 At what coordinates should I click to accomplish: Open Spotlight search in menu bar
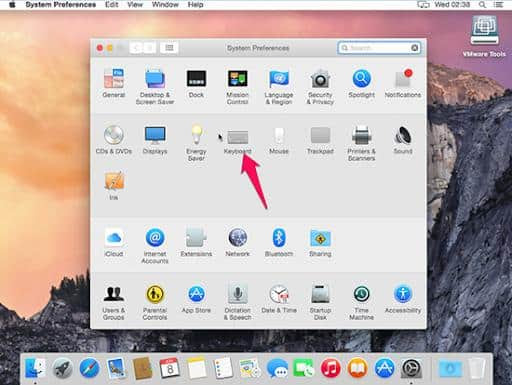482,5
